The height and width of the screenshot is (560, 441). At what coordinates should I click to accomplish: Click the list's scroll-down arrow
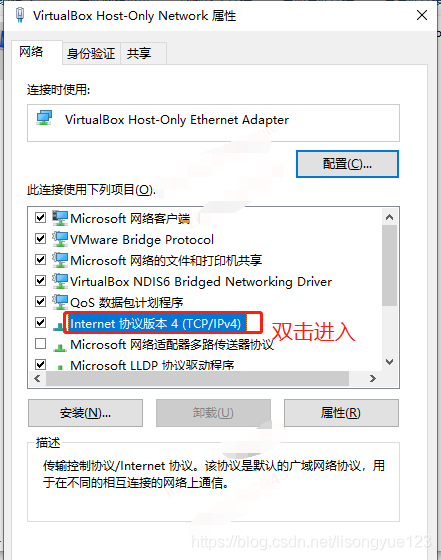point(390,362)
